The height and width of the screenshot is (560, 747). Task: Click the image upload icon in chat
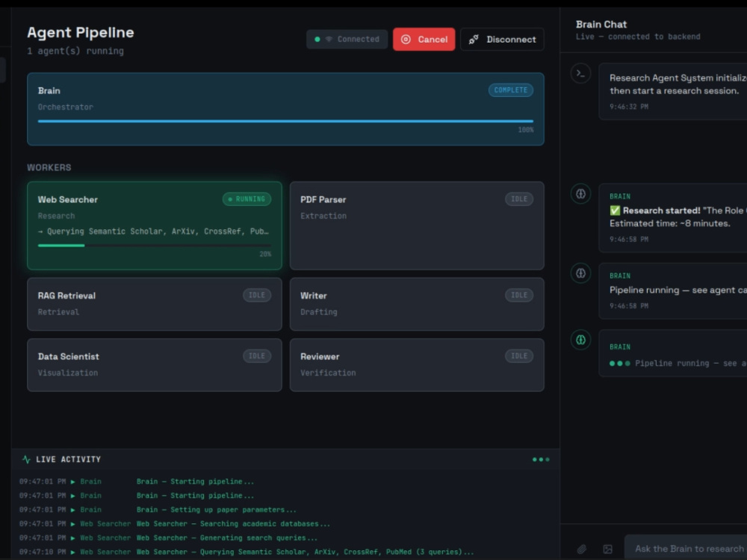point(607,549)
